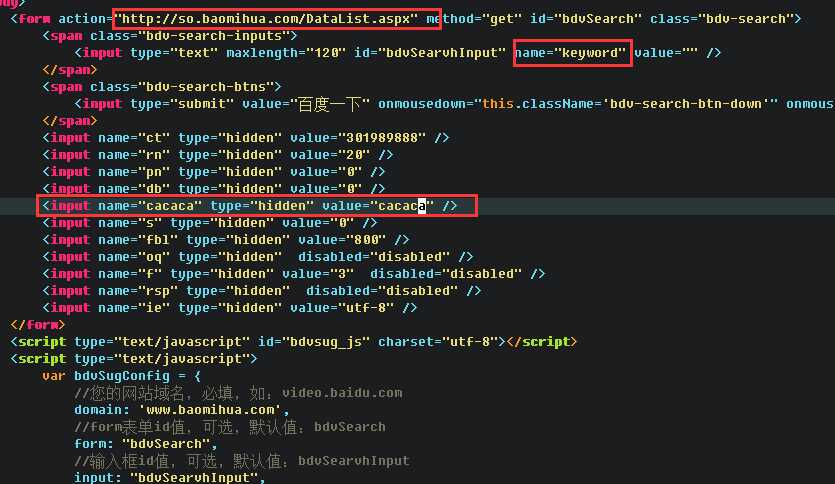Viewport: 835px width, 484px height.
Task: Click the input: "bdvSearvhInput" config line
Action: point(170,477)
